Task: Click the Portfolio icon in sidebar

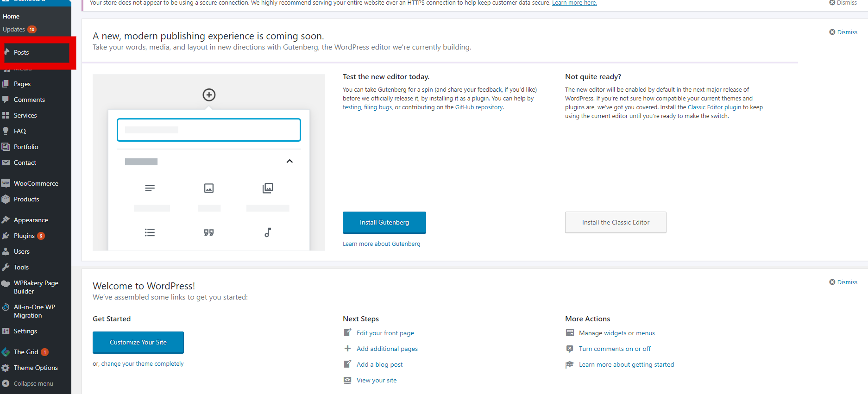Action: coord(6,147)
